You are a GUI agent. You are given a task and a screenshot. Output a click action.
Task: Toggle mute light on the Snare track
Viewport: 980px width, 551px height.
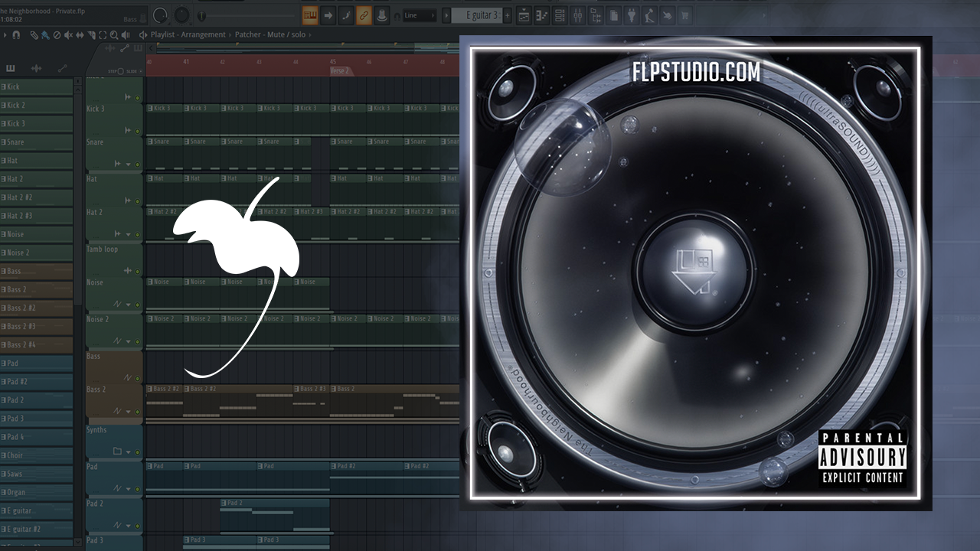pyautogui.click(x=138, y=164)
